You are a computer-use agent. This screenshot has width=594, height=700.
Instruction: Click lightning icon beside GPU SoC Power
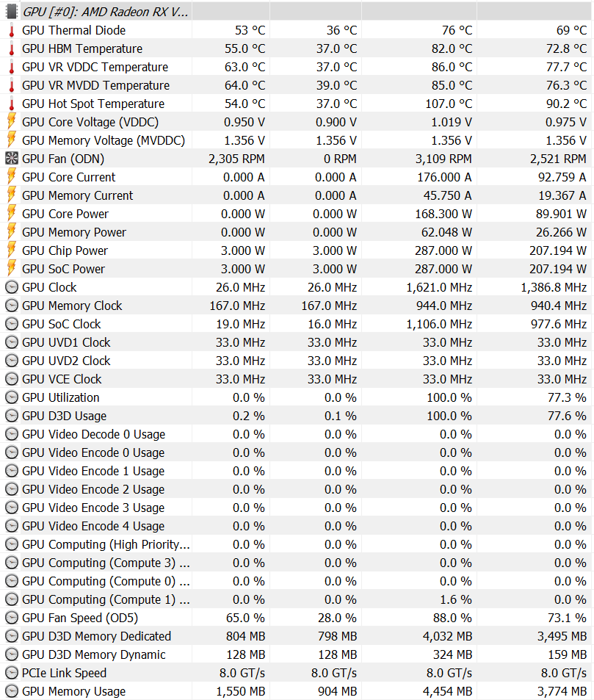click(12, 268)
